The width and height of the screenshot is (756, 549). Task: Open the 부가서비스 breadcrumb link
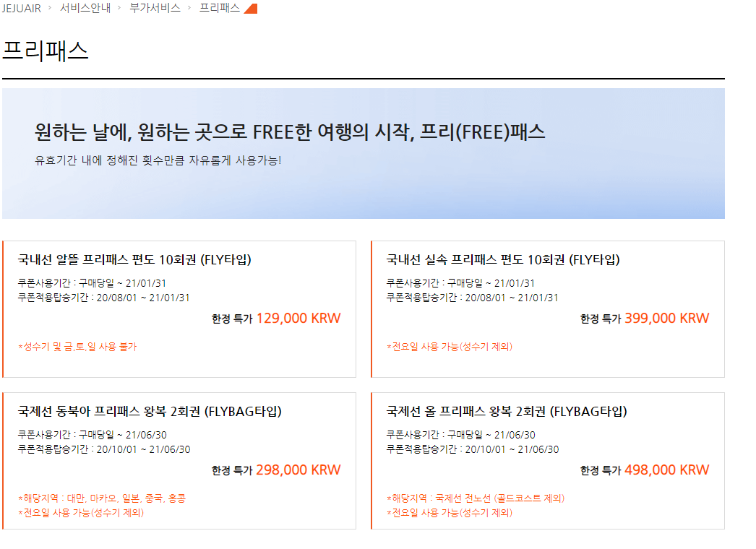coord(155,8)
